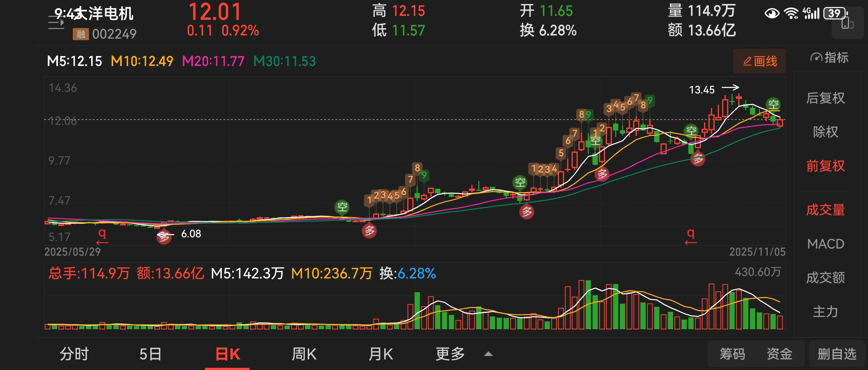Open 指标 indicator gauge settings
The image size is (868, 370).
click(x=829, y=58)
